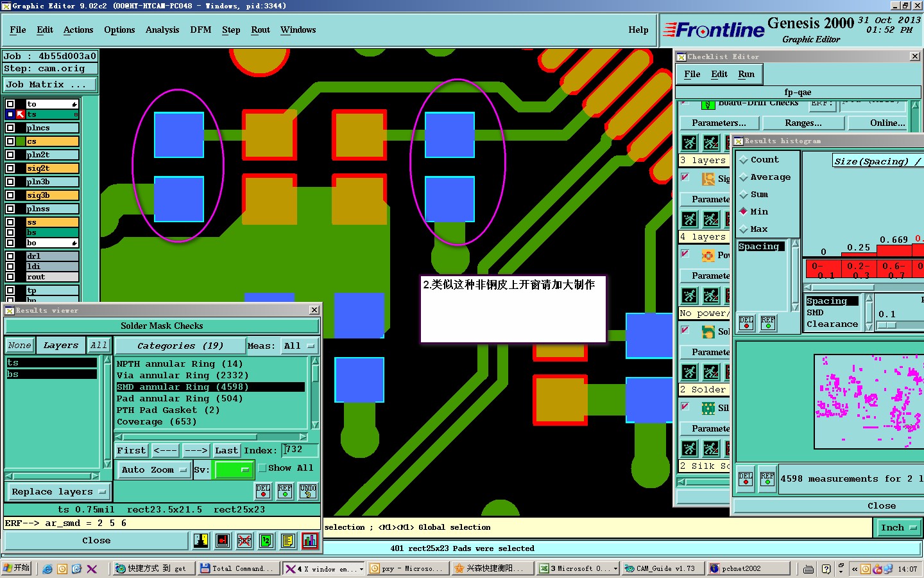Select 'Via annular Ring (2332)' category row
This screenshot has height=578, width=924.
click(x=210, y=376)
